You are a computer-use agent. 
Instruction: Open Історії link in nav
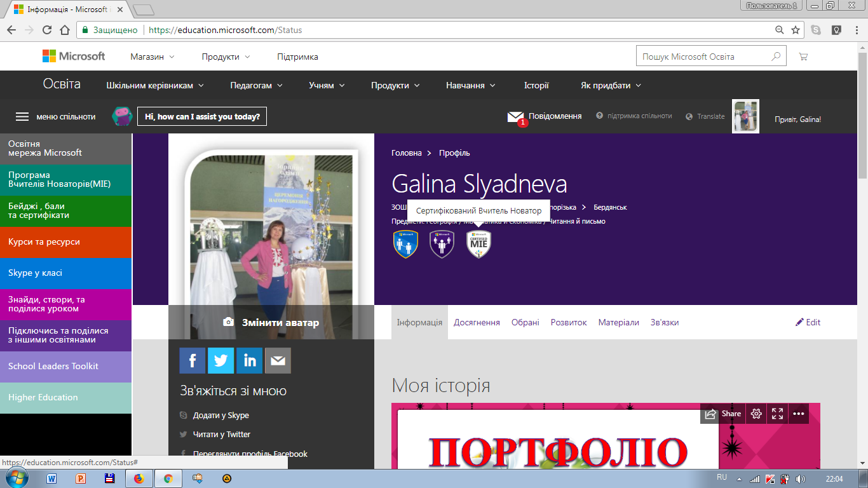click(536, 85)
